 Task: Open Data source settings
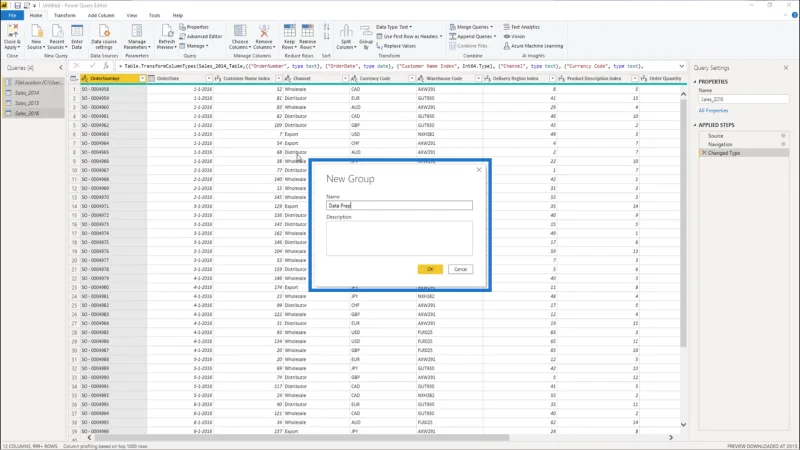click(104, 37)
